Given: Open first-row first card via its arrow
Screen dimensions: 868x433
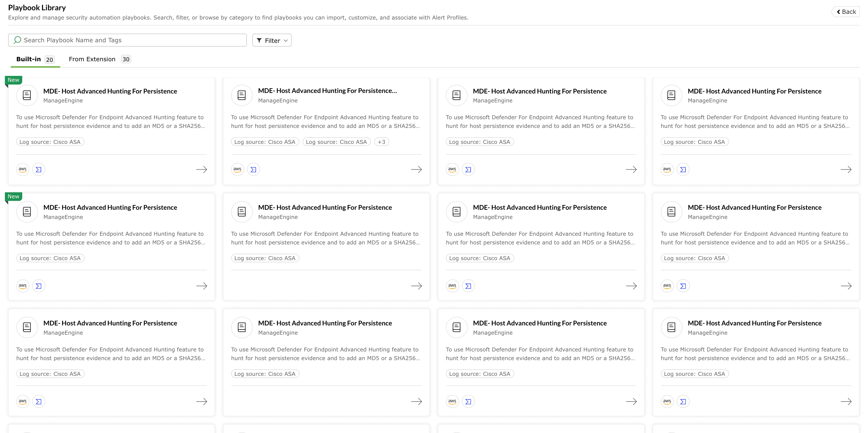Looking at the screenshot, I should [x=202, y=169].
